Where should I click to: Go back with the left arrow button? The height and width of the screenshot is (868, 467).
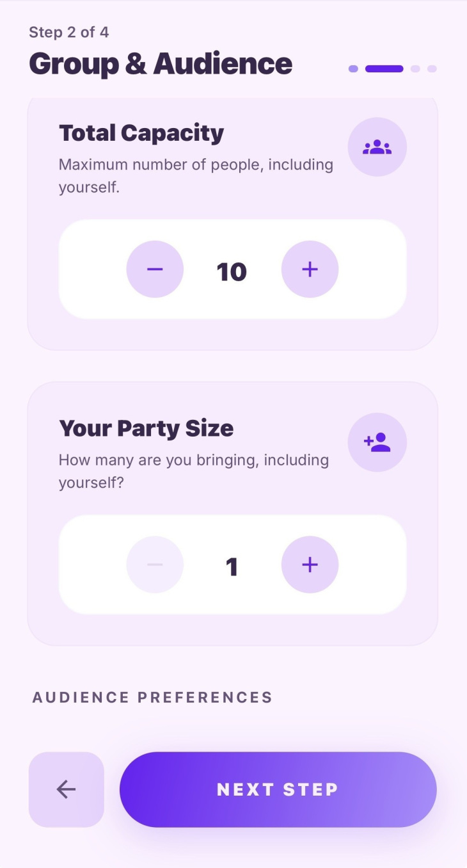(x=66, y=789)
